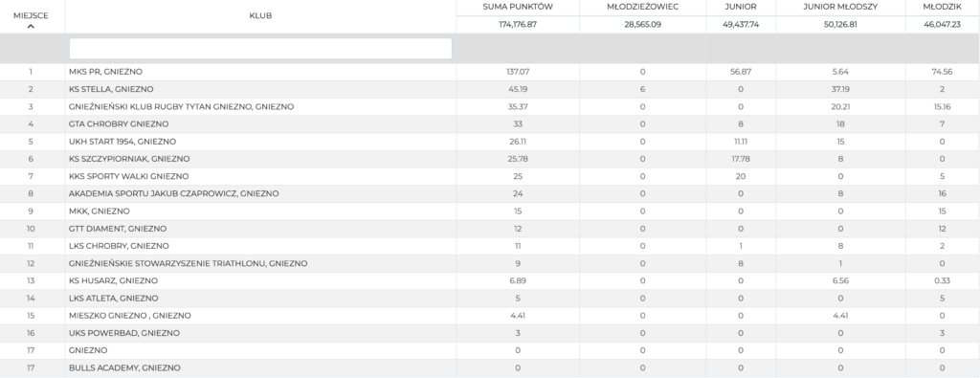Select the KKS SPORTY WALKI GNIEZNO row

(x=490, y=177)
